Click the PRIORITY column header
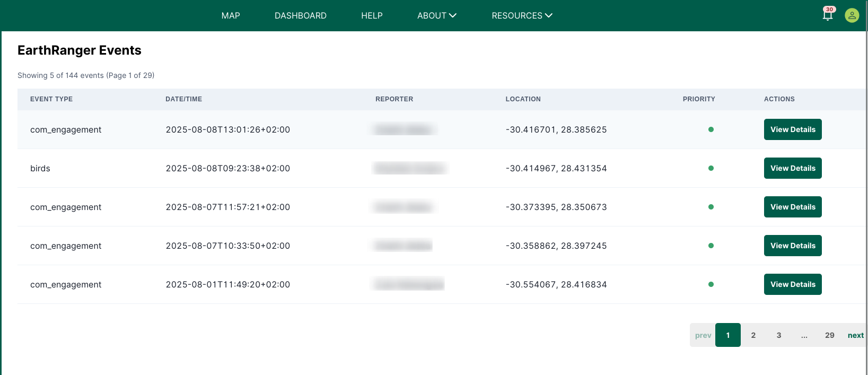This screenshot has height=375, width=868. point(699,99)
